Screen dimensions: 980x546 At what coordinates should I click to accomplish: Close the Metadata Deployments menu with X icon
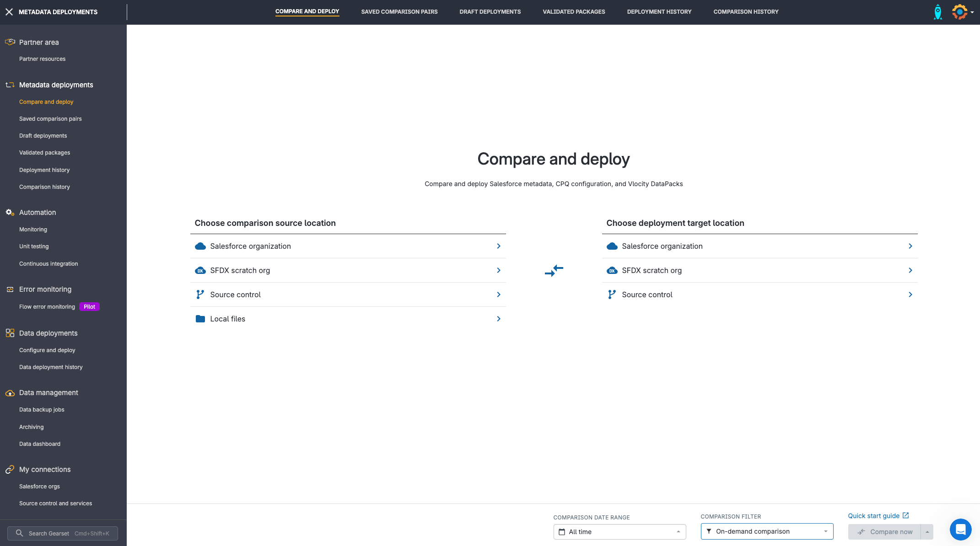9,12
